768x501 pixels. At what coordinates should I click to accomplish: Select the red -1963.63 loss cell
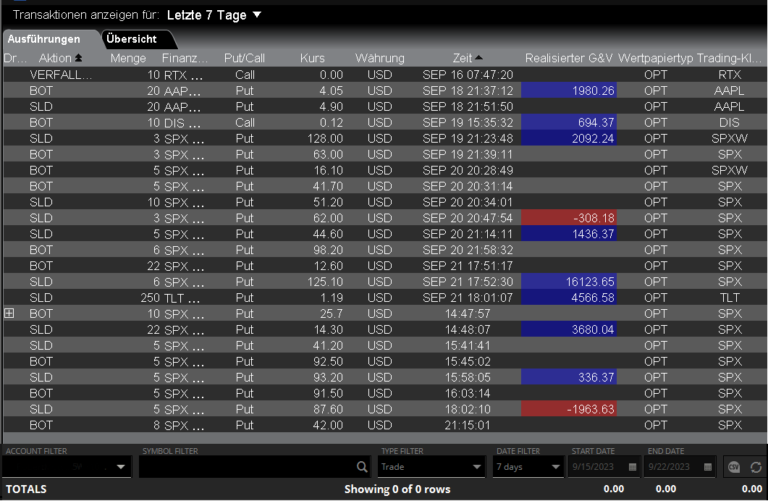(568, 410)
